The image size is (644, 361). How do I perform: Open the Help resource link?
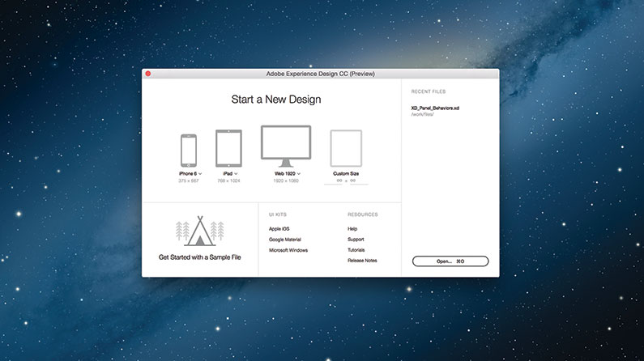pyautogui.click(x=352, y=229)
